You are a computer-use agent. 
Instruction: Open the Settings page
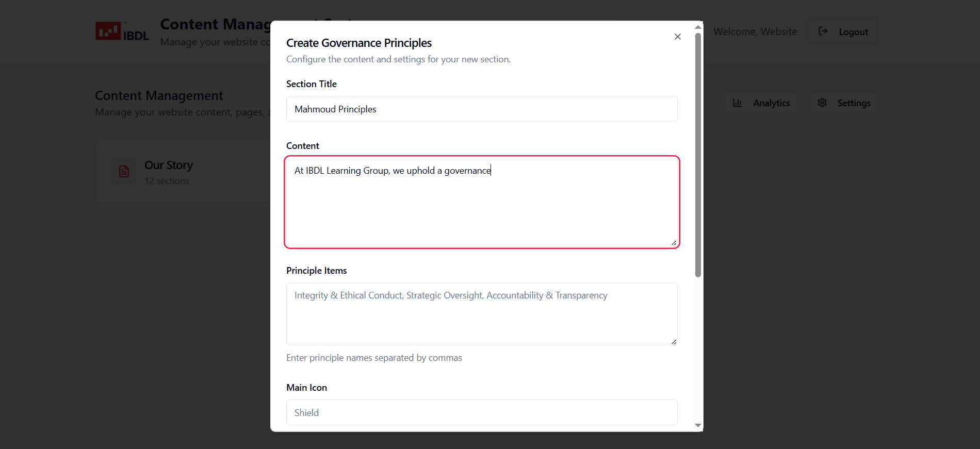[844, 103]
